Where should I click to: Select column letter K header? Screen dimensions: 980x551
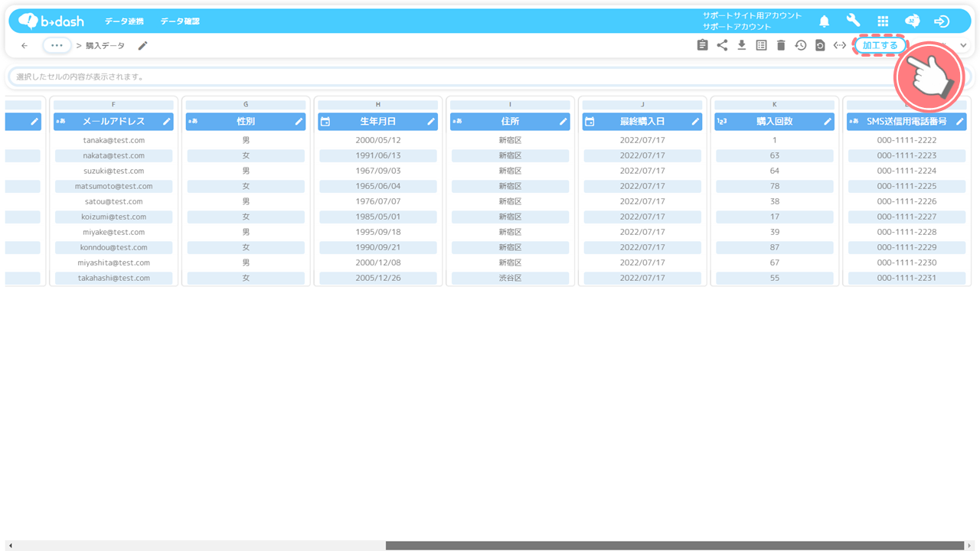pyautogui.click(x=775, y=105)
